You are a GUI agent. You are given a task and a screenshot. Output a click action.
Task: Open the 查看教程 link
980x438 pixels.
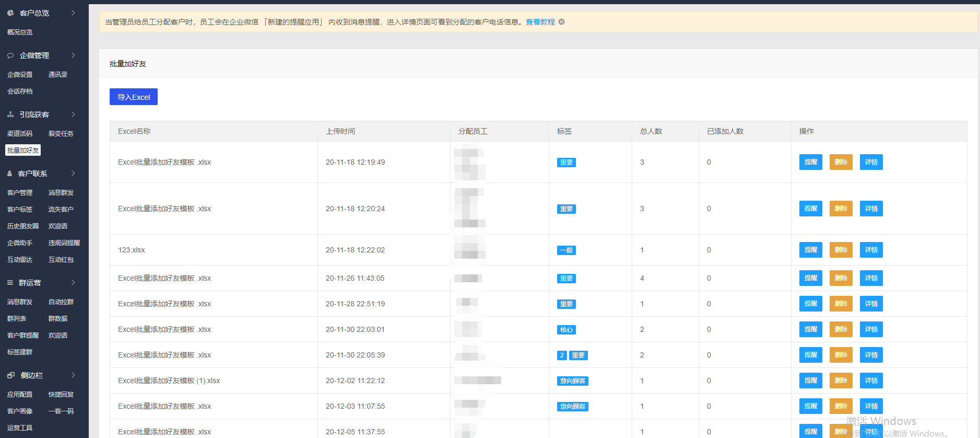[x=540, y=22]
